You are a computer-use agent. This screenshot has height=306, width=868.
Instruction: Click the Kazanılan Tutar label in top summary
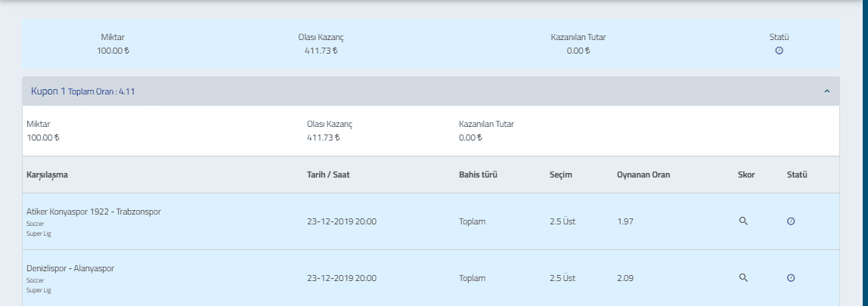578,38
